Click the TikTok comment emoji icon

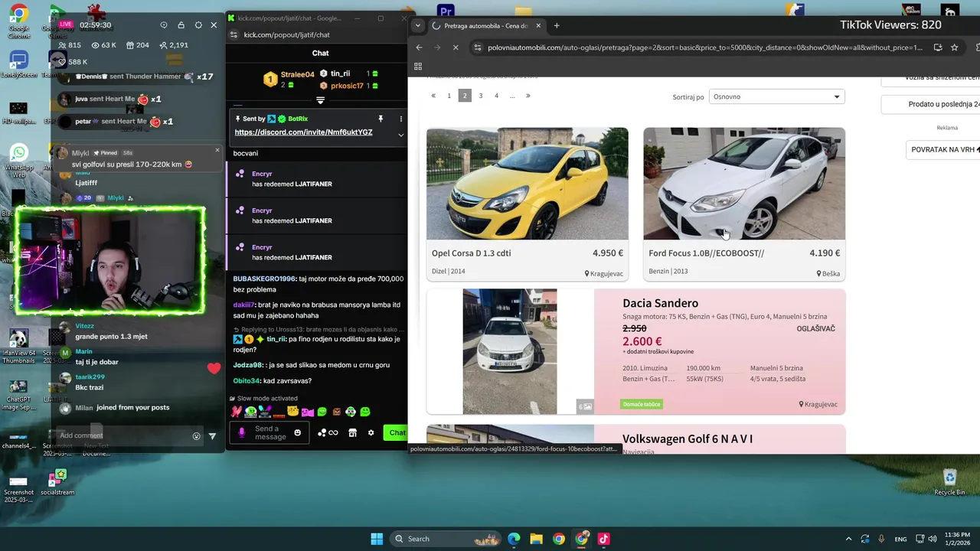pyautogui.click(x=196, y=436)
